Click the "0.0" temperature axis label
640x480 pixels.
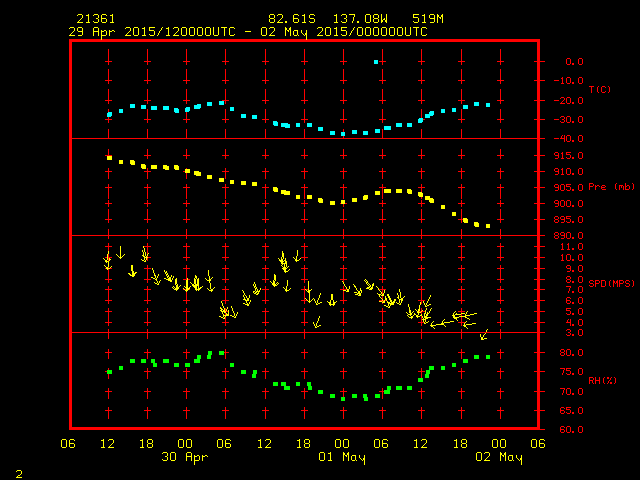click(574, 62)
